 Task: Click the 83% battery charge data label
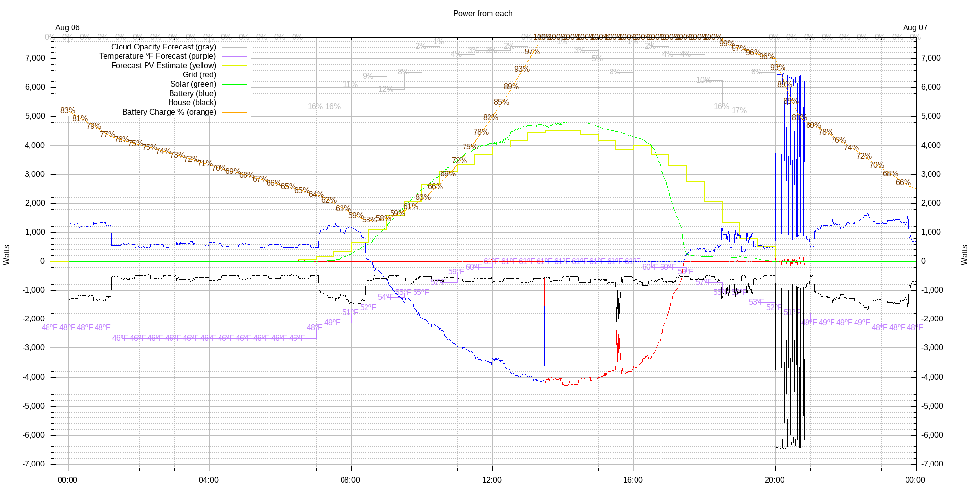[68, 111]
